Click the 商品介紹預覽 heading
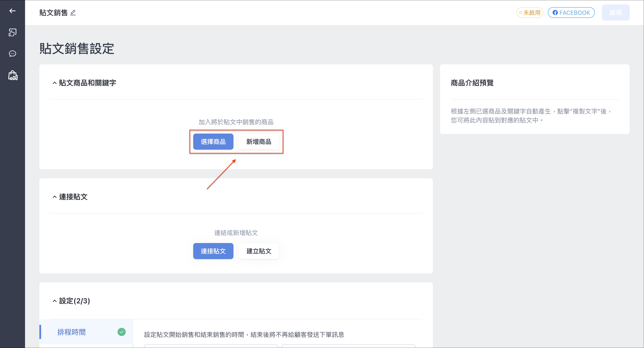This screenshot has height=348, width=644. [x=472, y=83]
